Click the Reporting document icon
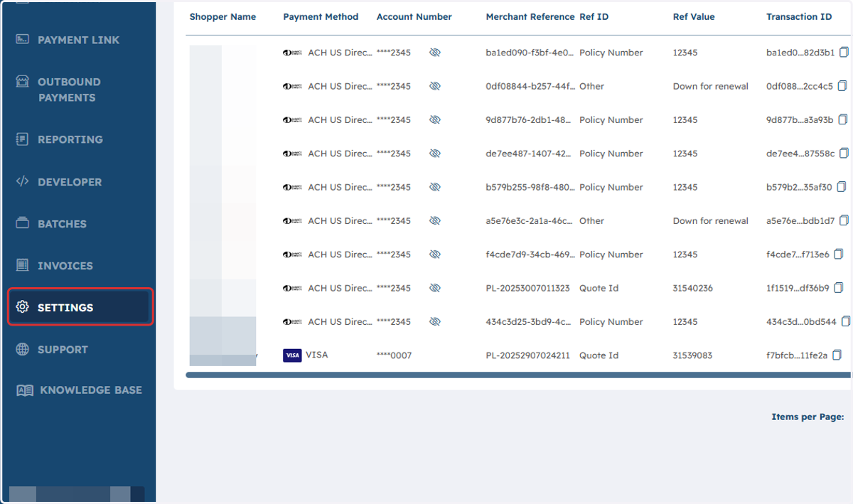Screen dimensions: 853x504 click(x=23, y=139)
